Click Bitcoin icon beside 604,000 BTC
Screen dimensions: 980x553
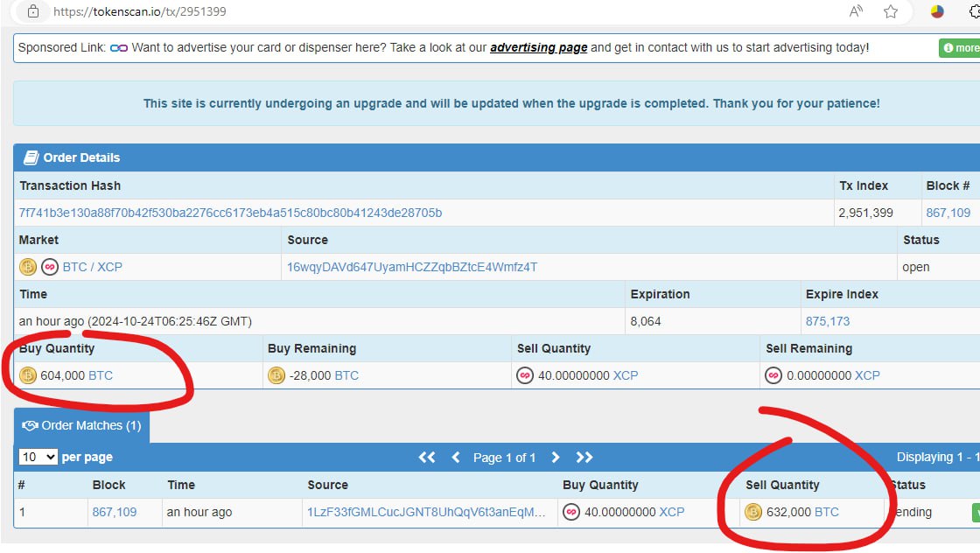click(27, 374)
